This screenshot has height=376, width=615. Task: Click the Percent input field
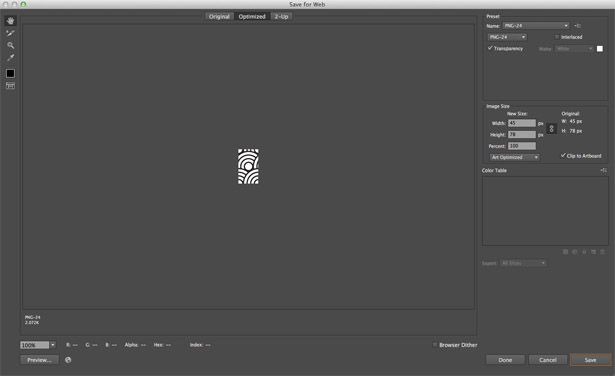click(x=522, y=146)
